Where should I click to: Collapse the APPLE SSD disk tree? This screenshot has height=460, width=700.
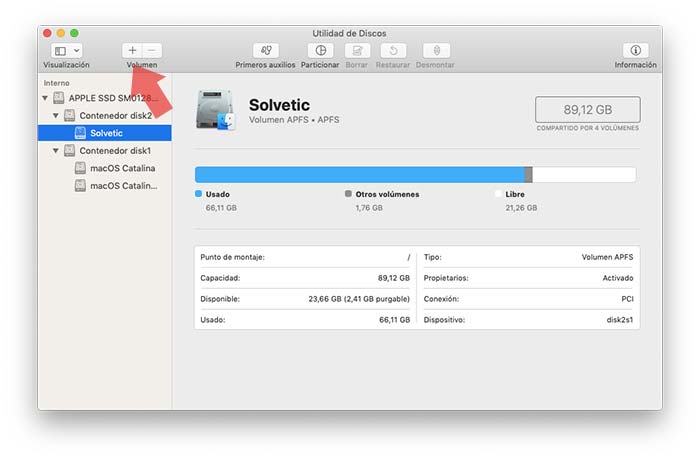(45, 98)
